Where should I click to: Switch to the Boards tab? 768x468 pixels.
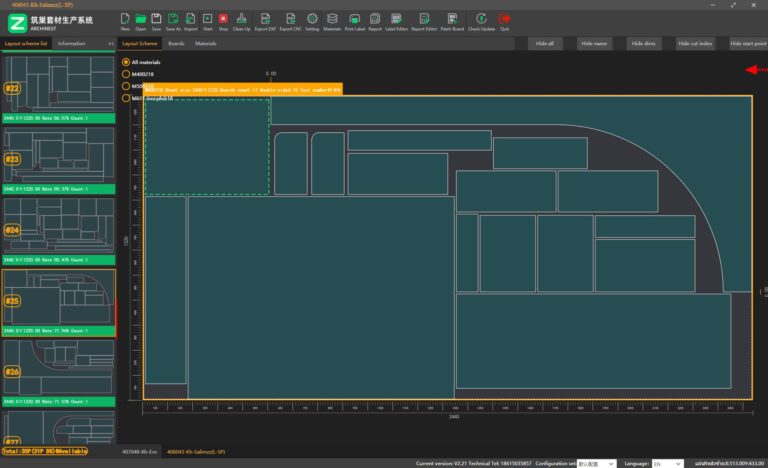pyautogui.click(x=176, y=44)
